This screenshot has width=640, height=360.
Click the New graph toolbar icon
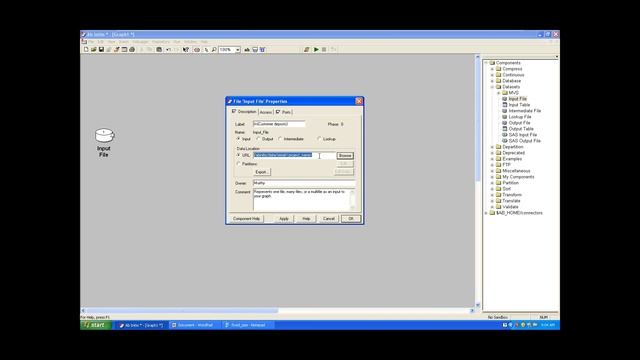coord(86,49)
